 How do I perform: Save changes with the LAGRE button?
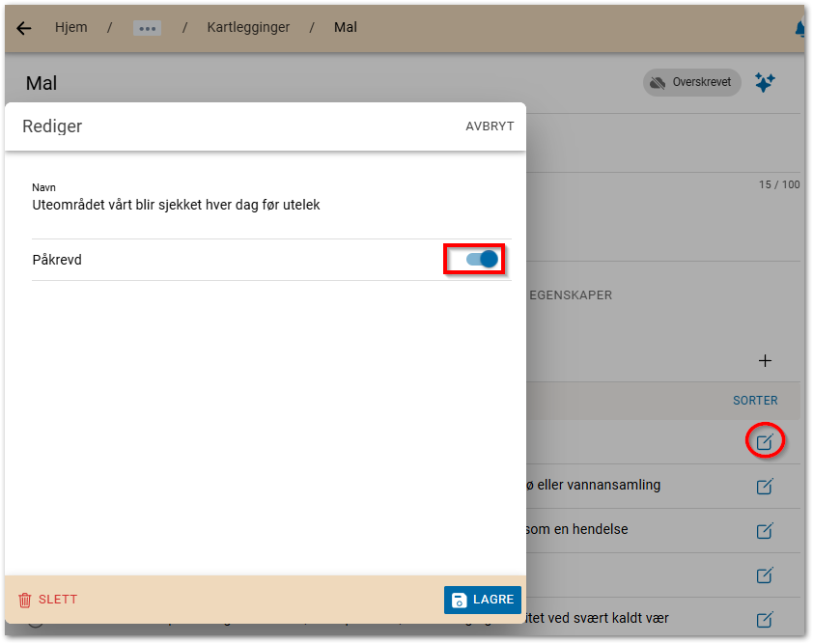click(x=483, y=600)
